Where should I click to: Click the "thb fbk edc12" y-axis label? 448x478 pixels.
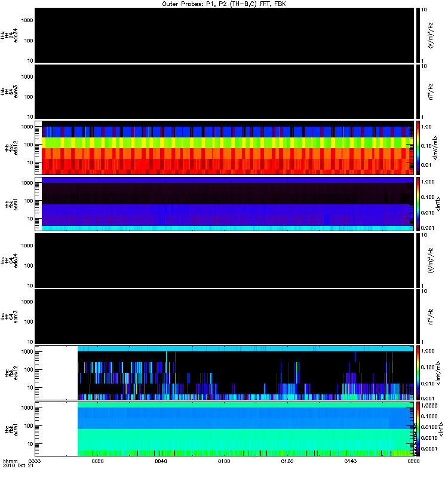(11, 148)
